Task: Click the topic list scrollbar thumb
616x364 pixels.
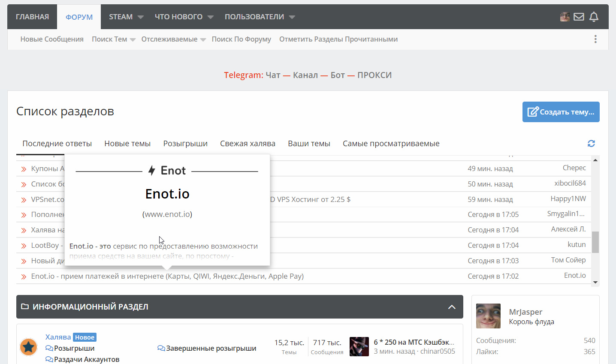Action: 595,242
